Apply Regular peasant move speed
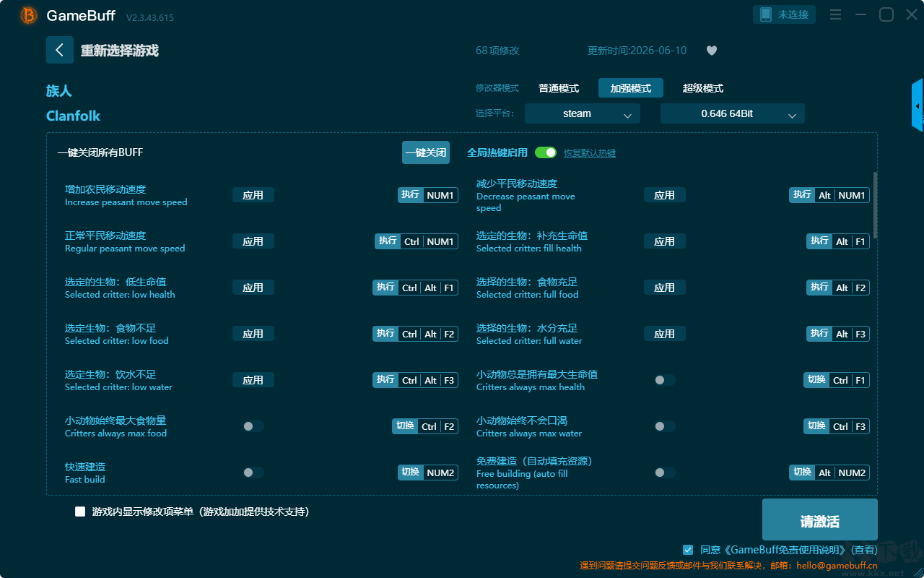Screen dimensions: 924x578 click(253, 241)
